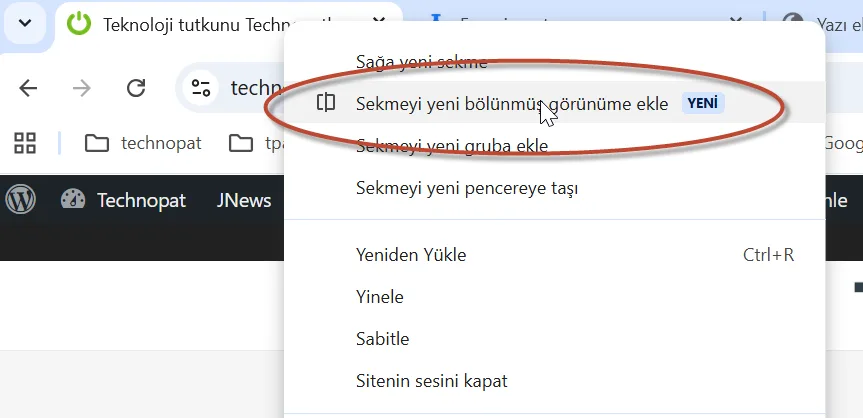Select 'Yeniden Yükle' in the context menu

(x=411, y=255)
